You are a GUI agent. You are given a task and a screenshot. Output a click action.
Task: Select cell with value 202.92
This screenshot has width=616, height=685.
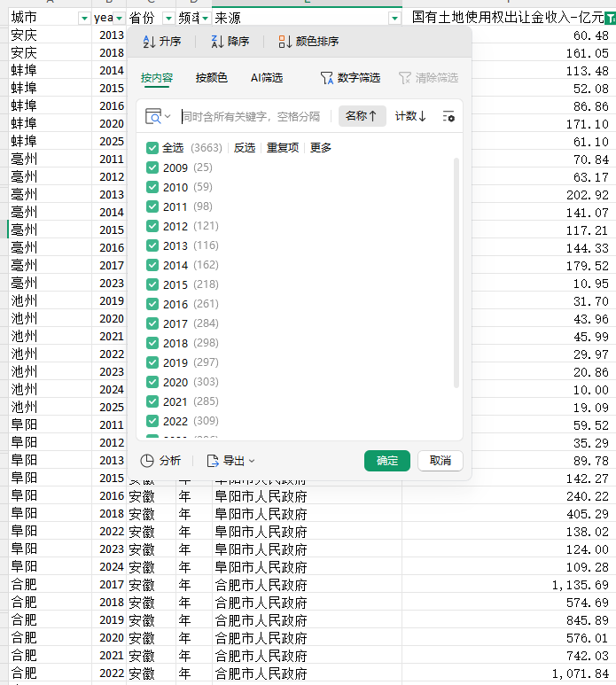coord(543,194)
